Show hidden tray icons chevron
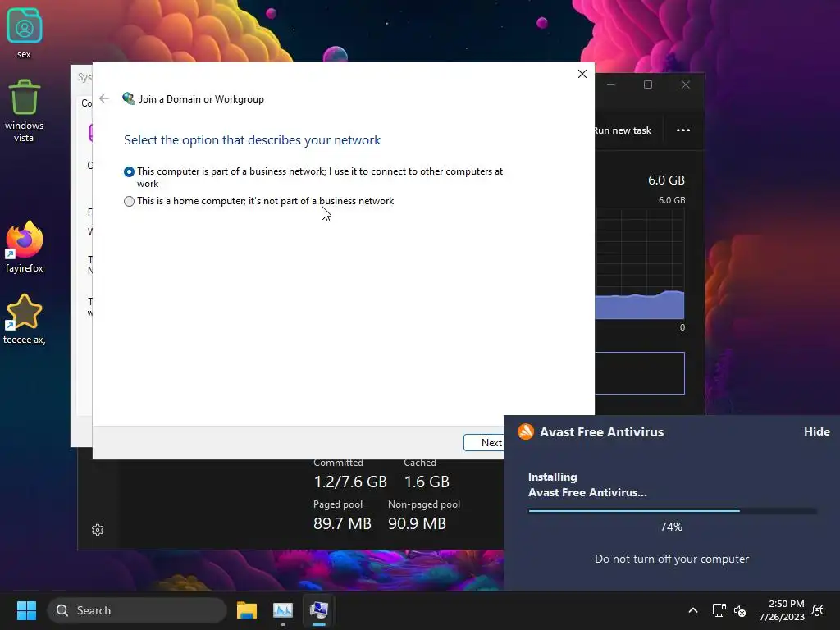Image resolution: width=840 pixels, height=630 pixels. 692,610
